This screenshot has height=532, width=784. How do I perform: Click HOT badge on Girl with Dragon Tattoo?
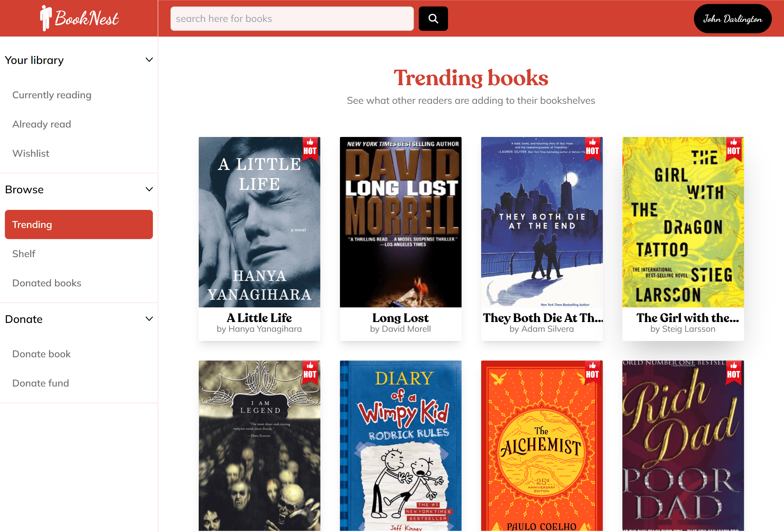coord(733,149)
